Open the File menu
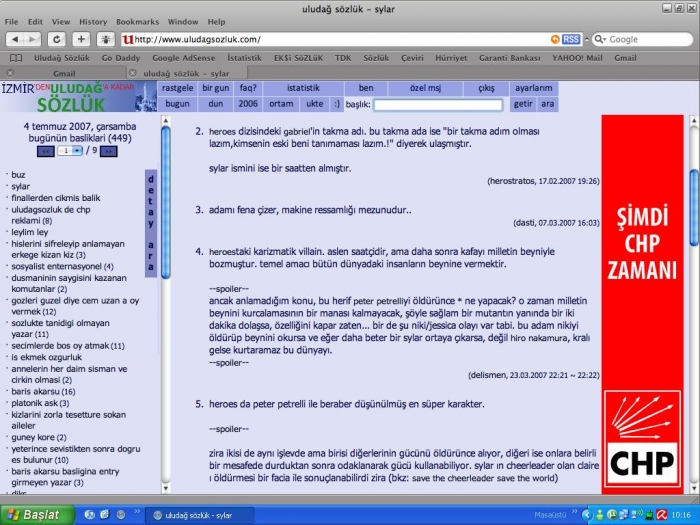The image size is (700, 525). [x=12, y=22]
